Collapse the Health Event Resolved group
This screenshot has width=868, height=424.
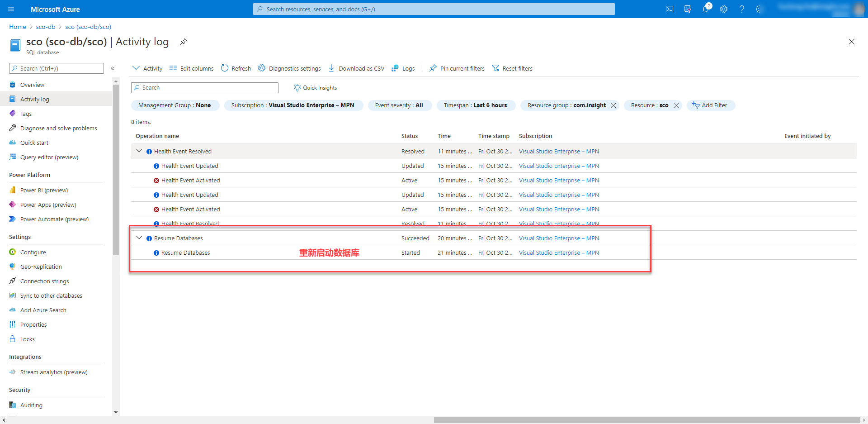(139, 151)
